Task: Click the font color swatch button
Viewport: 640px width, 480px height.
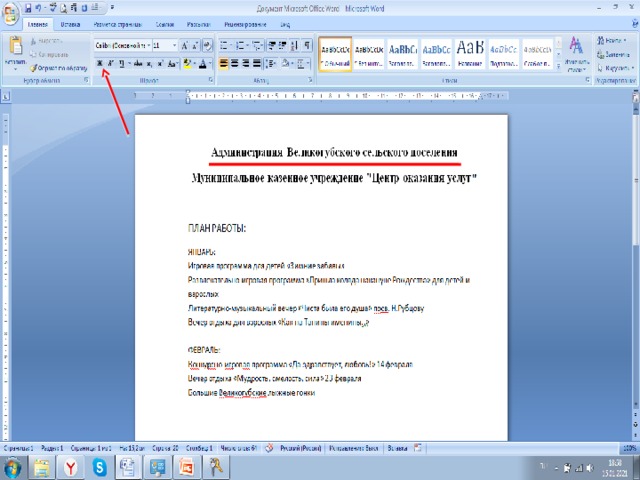Action: click(202, 63)
